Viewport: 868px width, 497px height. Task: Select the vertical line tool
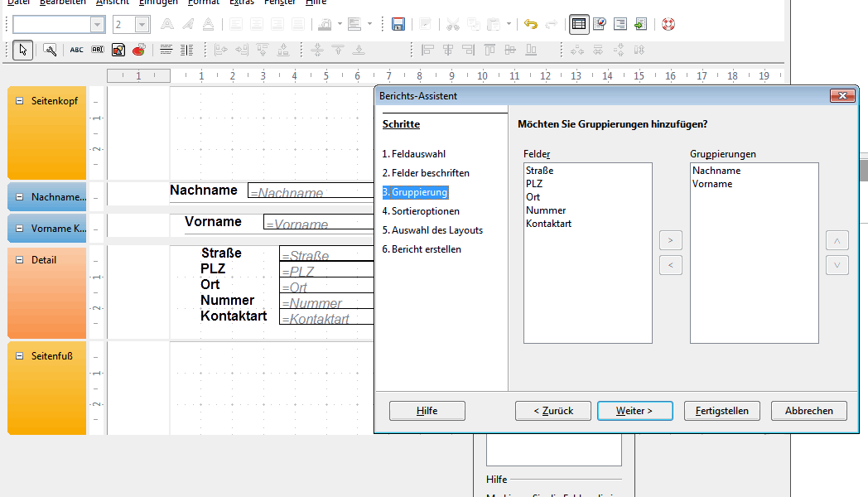click(186, 51)
